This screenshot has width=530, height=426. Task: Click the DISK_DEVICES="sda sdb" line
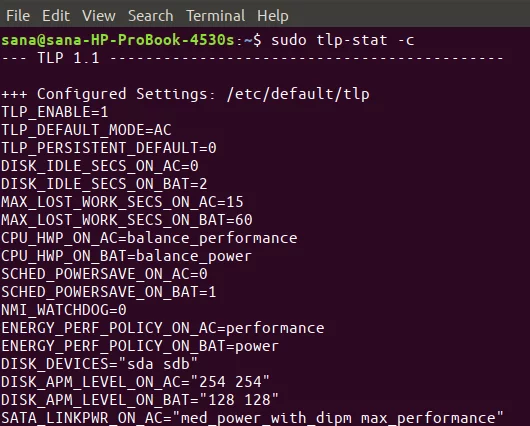pos(99,364)
